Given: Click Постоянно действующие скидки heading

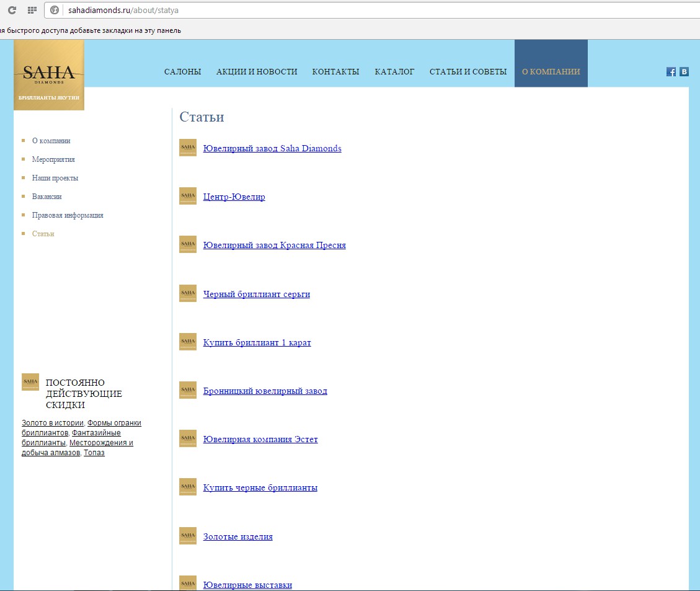Looking at the screenshot, I should point(84,394).
